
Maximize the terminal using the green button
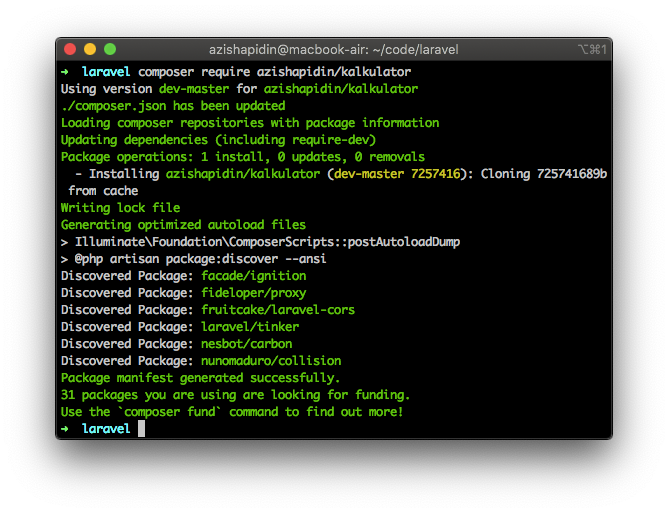(x=110, y=49)
